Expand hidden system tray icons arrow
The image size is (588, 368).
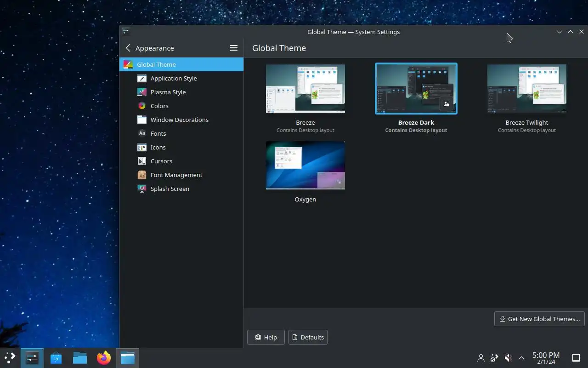521,358
